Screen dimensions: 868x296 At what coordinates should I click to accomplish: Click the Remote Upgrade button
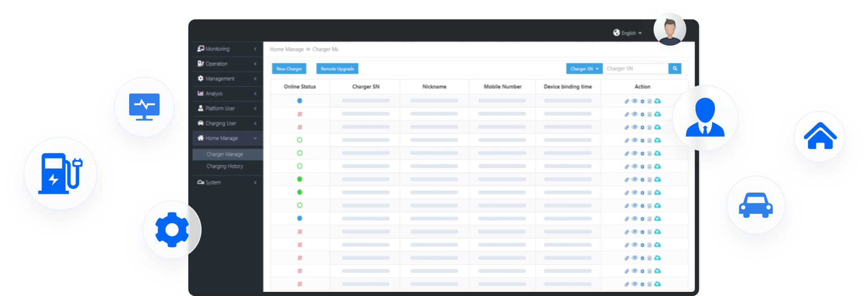337,69
